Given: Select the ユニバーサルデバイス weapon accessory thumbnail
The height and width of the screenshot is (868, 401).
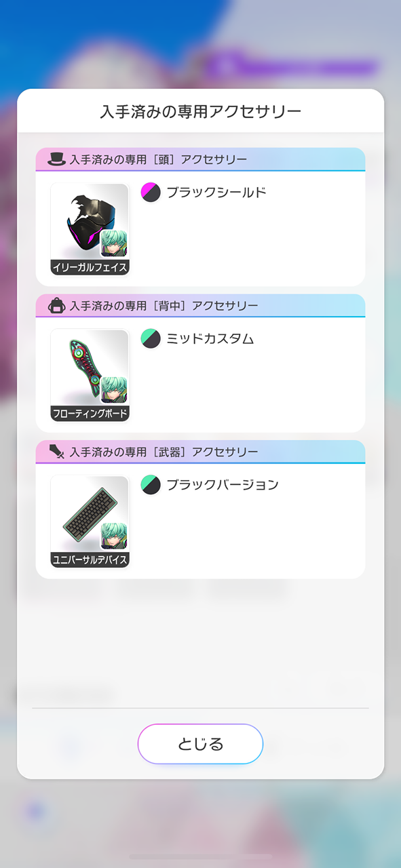Looking at the screenshot, I should coord(90,521).
